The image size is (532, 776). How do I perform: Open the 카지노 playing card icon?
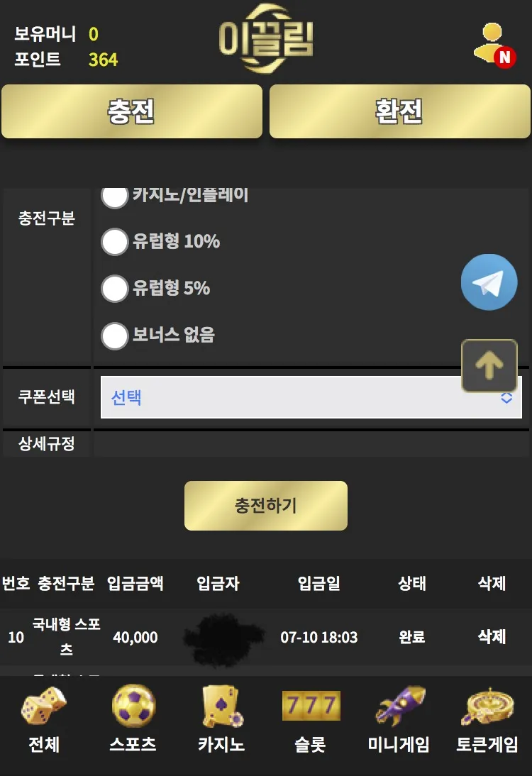coord(222,706)
